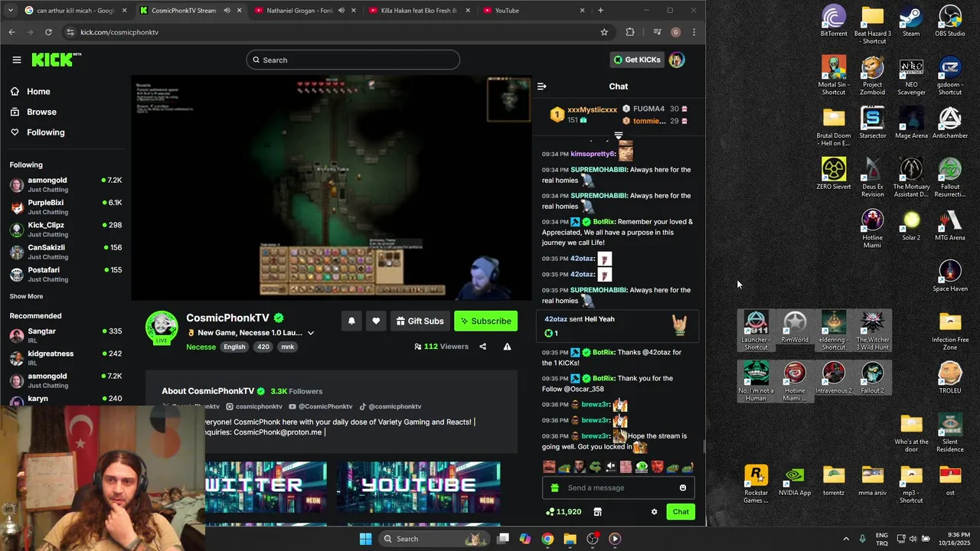Open the recommended kidgreatness channel
This screenshot has height=551, width=980.
click(66, 357)
